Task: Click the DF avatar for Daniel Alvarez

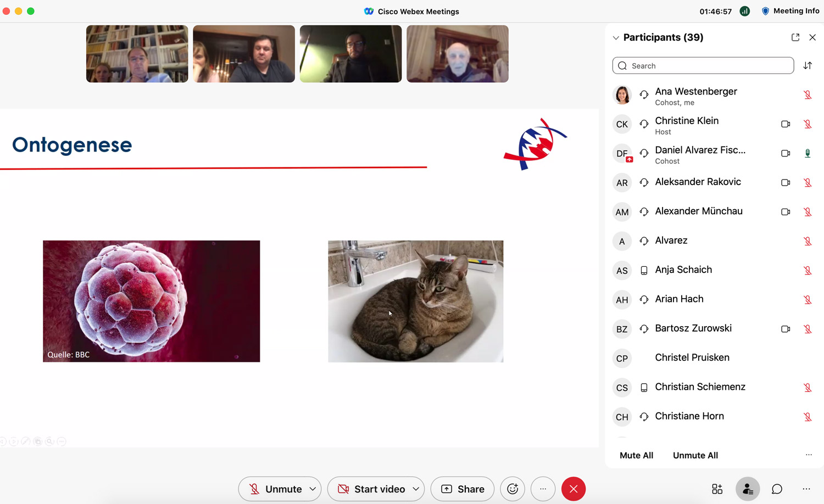Action: (622, 154)
